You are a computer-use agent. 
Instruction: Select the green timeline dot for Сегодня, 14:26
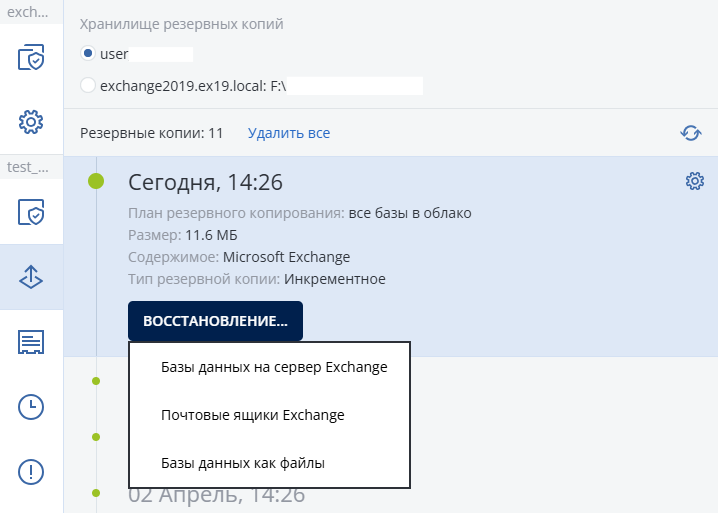[x=96, y=181]
